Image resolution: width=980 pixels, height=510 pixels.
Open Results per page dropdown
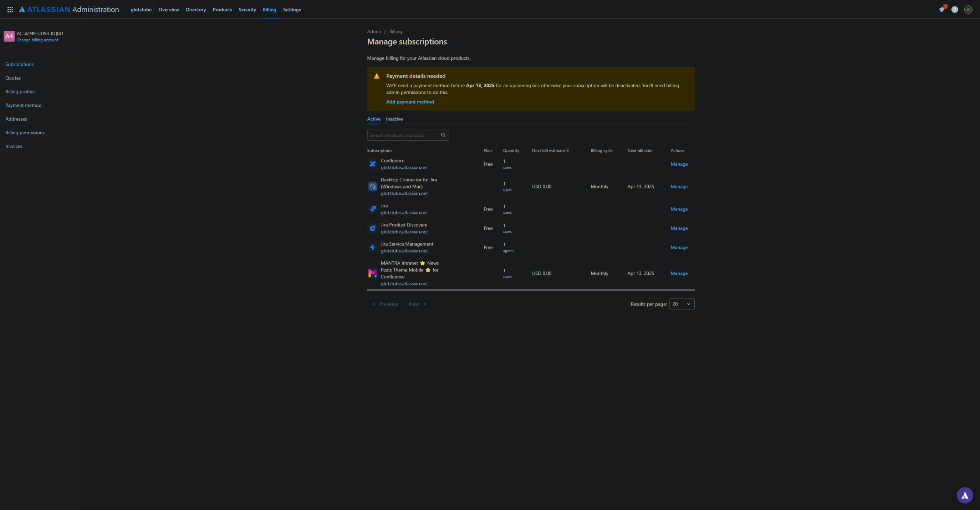682,304
